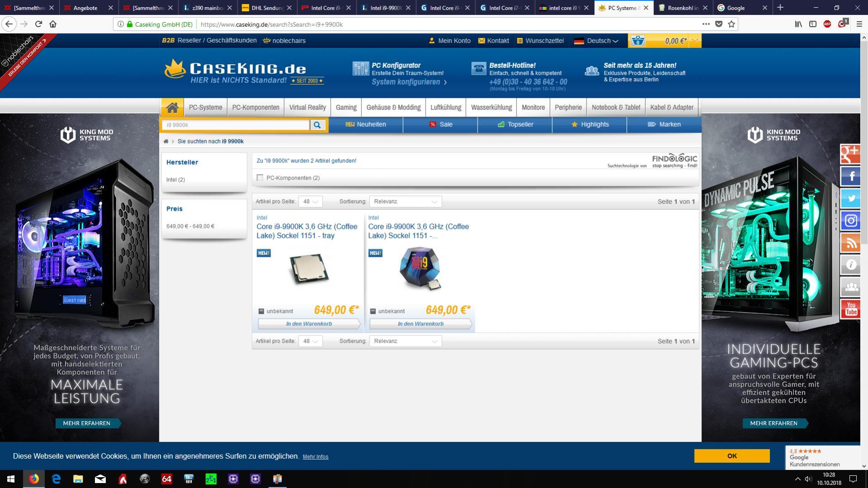Open Mein Konto link
The image size is (868, 488).
coord(450,41)
